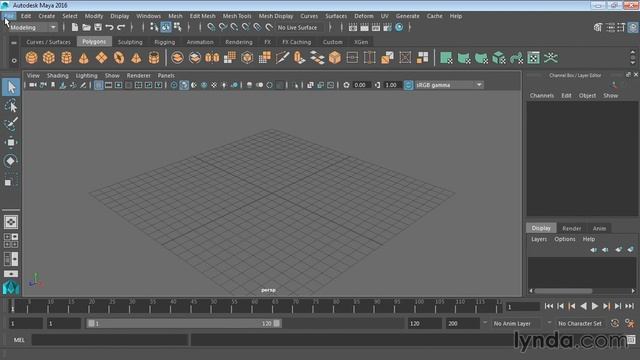This screenshot has width=640, height=360.
Task: Activate the Move tool
Action: click(11, 142)
